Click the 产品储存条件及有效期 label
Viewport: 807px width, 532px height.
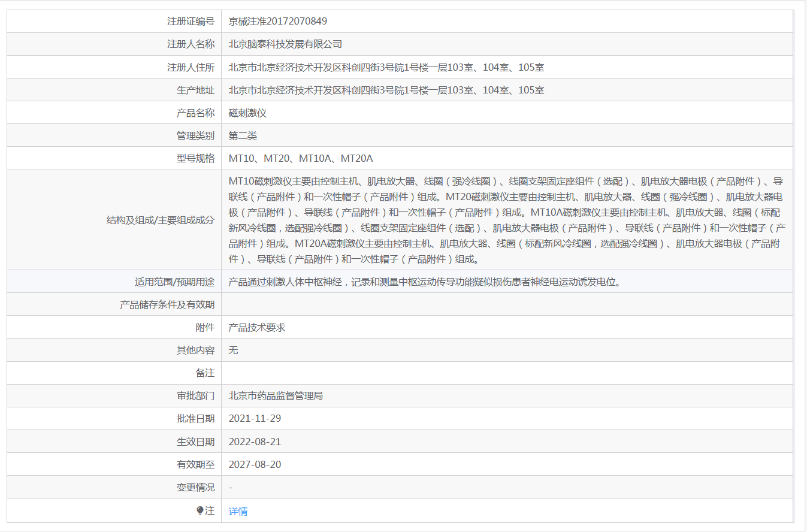point(167,304)
